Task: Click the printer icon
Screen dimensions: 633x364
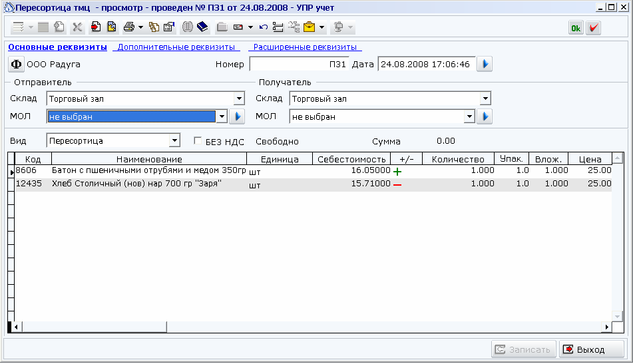Action: [x=129, y=27]
